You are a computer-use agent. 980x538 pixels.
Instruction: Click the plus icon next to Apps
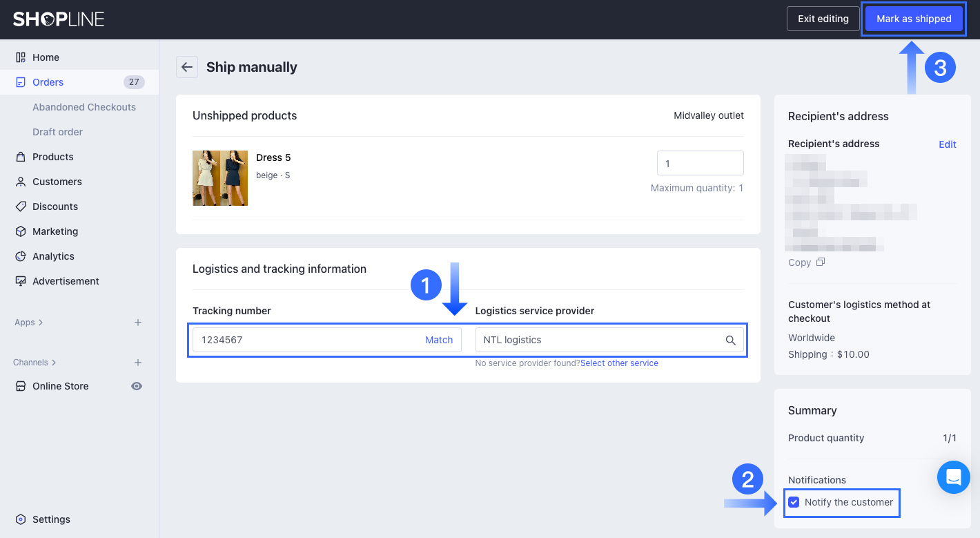(x=138, y=323)
